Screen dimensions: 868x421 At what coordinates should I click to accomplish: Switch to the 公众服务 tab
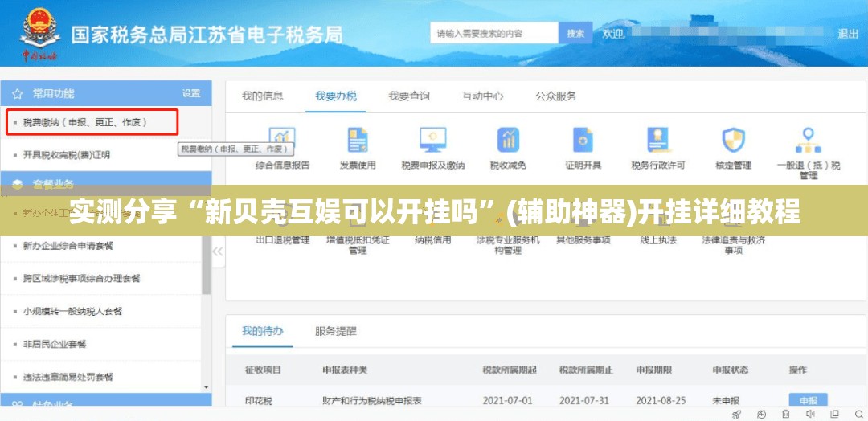[556, 96]
